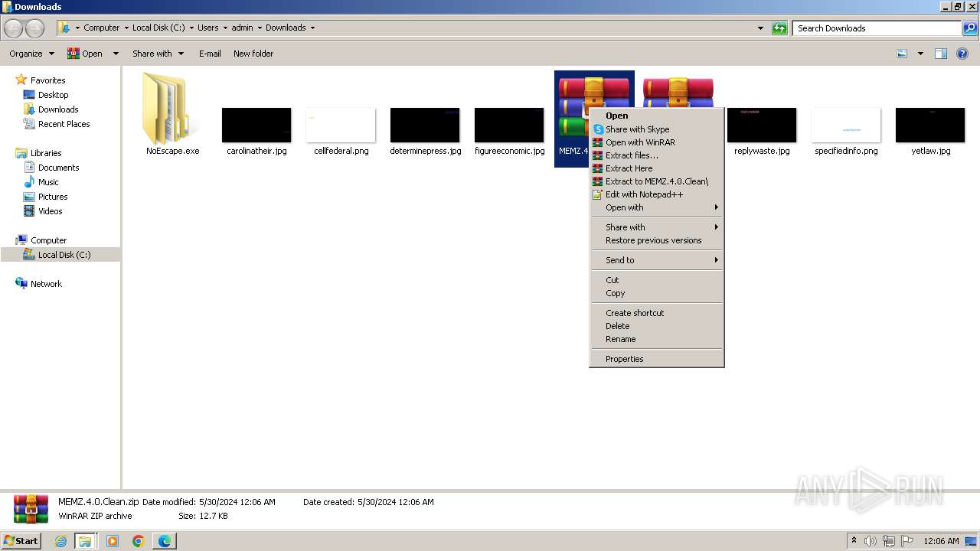
Task: Select the replywaste.jpg thumbnail
Action: [762, 125]
